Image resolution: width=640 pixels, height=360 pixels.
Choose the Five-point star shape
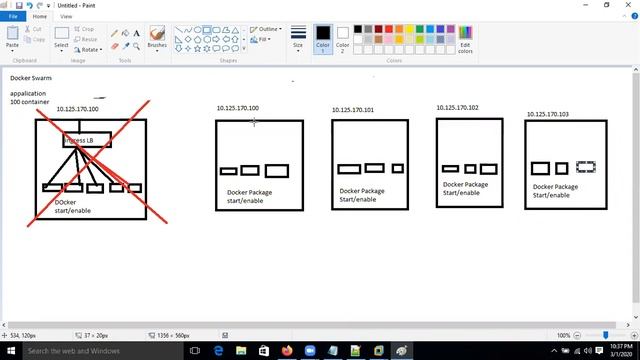(198, 49)
